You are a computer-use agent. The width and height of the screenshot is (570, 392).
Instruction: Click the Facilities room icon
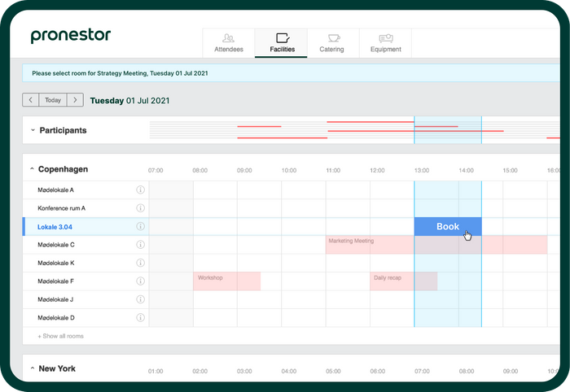283,37
